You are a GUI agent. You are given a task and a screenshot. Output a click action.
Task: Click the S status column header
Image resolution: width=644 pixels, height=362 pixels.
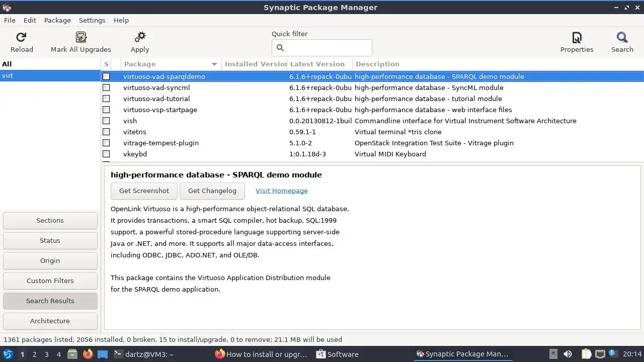(106, 64)
